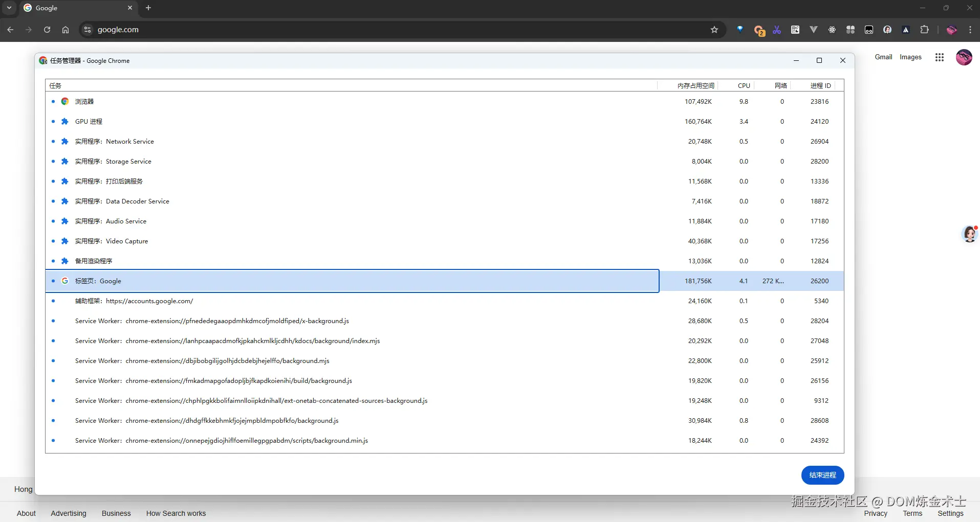Select the 标签页: Google task row
The width and height of the screenshot is (980, 522).
[444, 281]
